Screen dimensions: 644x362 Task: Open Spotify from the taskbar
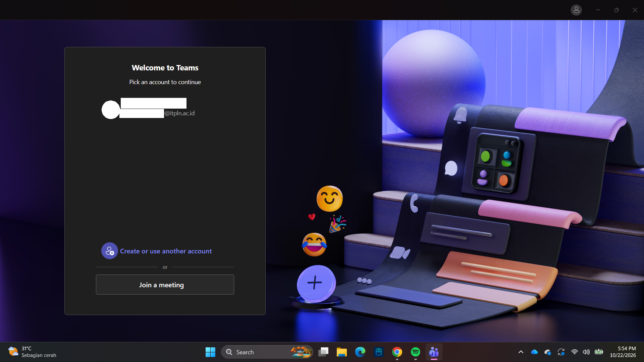[416, 352]
